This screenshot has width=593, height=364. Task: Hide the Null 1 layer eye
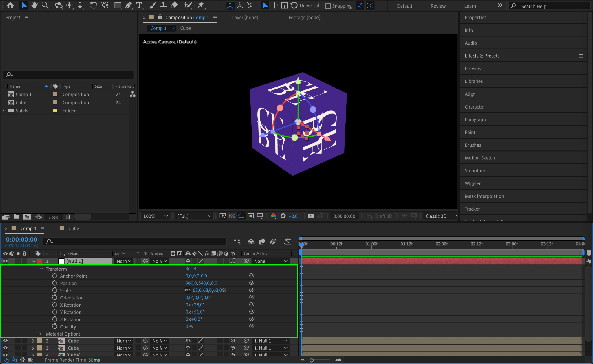(5, 261)
